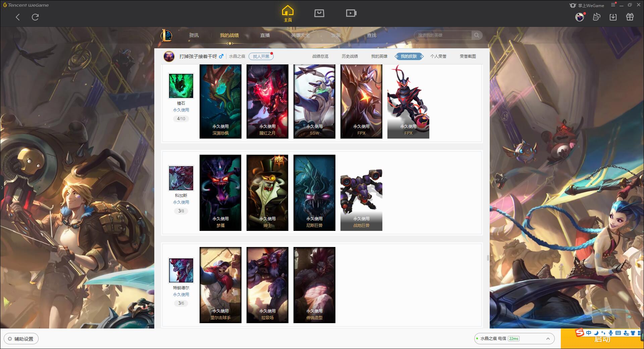Open the 传统造型 skin card
This screenshot has width=644, height=349.
click(314, 285)
